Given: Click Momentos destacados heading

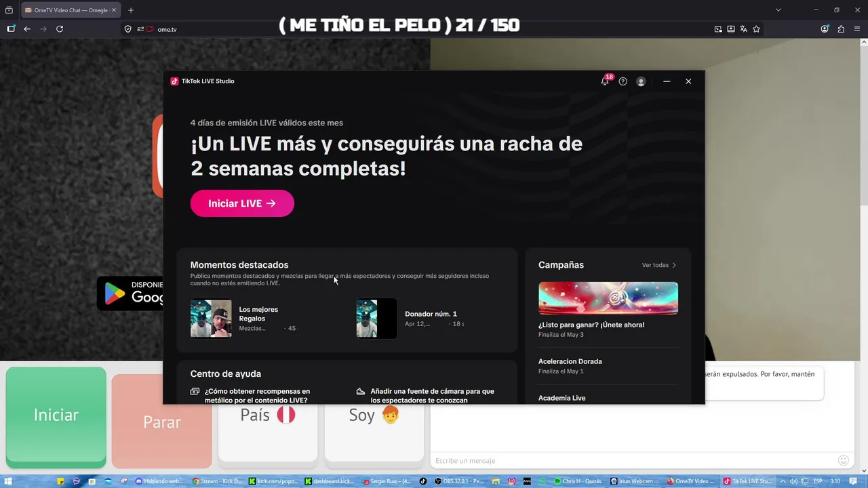Looking at the screenshot, I should coord(239,265).
